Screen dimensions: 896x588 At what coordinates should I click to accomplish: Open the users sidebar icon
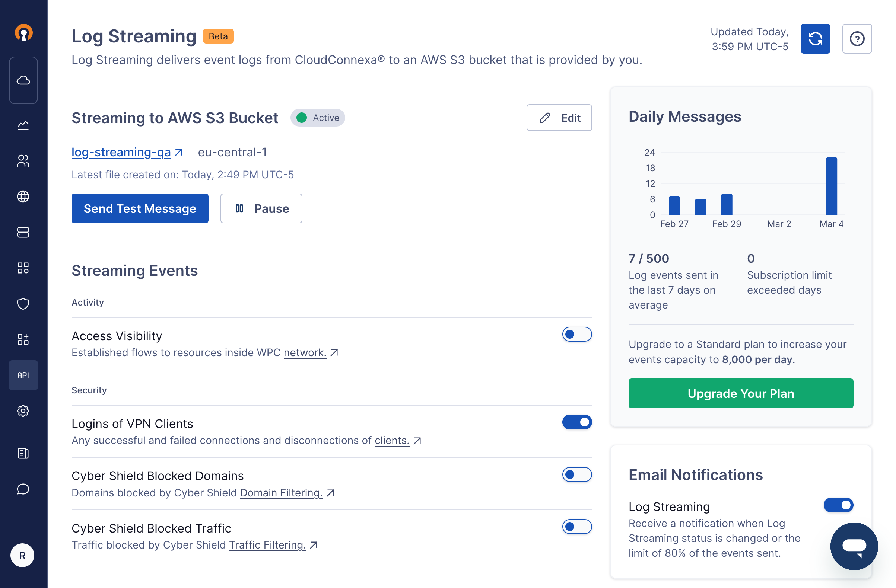pos(23,161)
